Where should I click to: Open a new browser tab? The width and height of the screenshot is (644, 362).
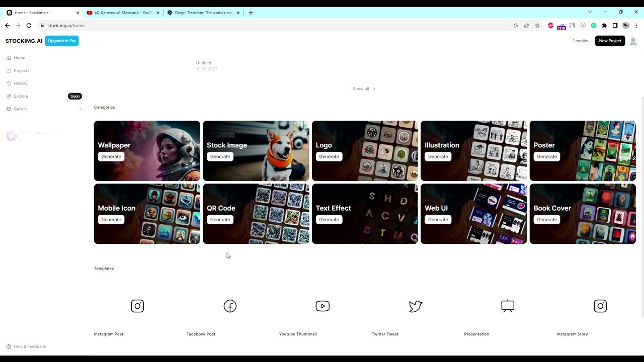(251, 13)
